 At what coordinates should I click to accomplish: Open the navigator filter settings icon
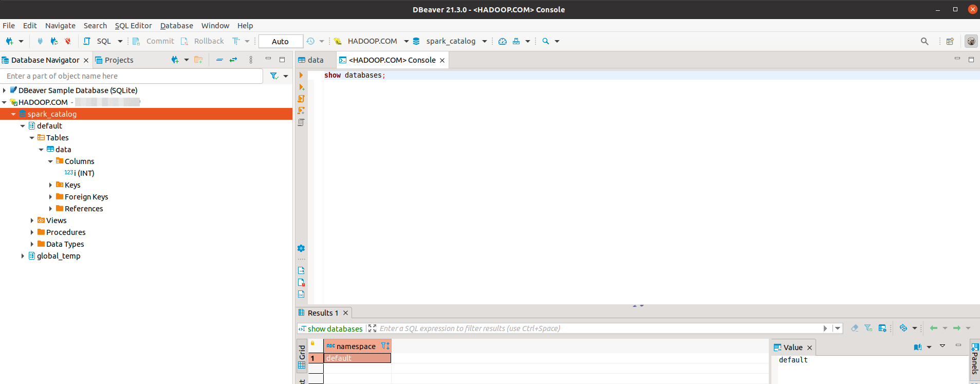point(274,76)
